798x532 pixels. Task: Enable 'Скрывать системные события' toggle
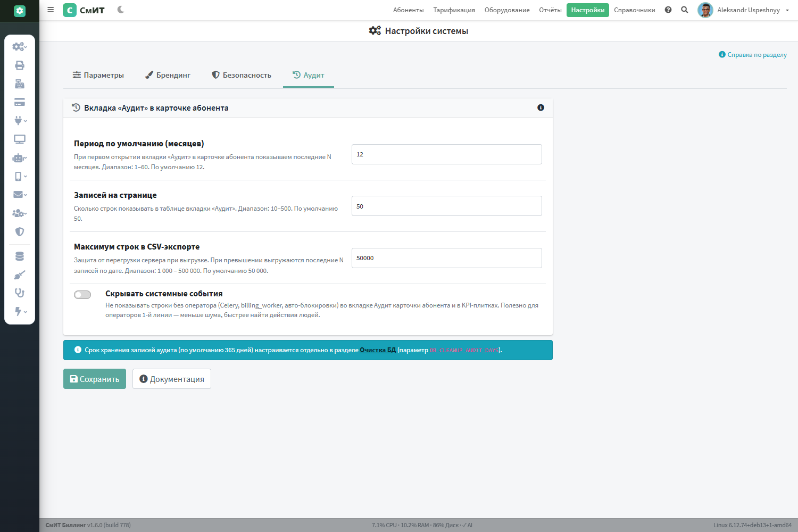pos(82,295)
